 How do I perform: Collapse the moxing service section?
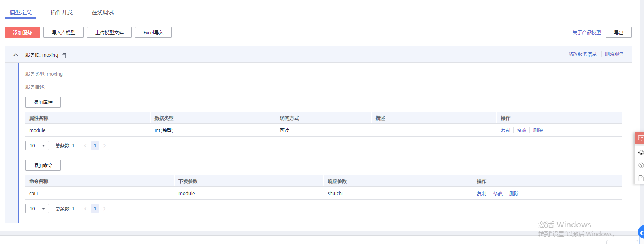click(x=16, y=55)
